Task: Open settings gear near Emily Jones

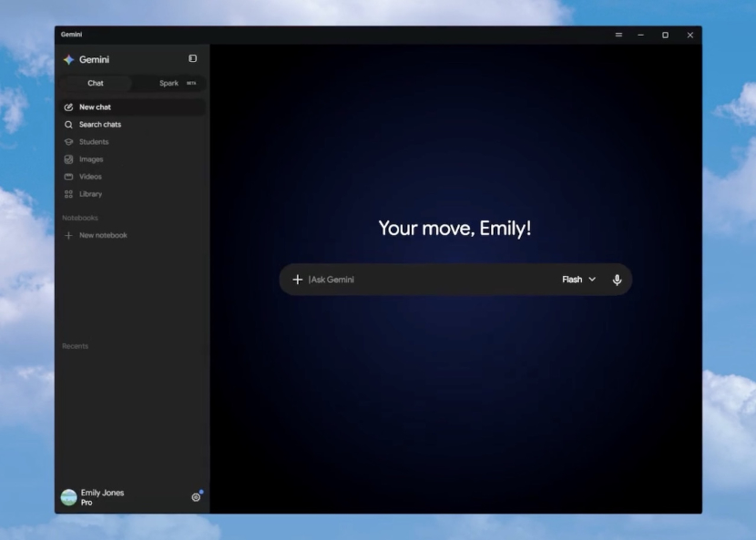Action: pyautogui.click(x=196, y=497)
